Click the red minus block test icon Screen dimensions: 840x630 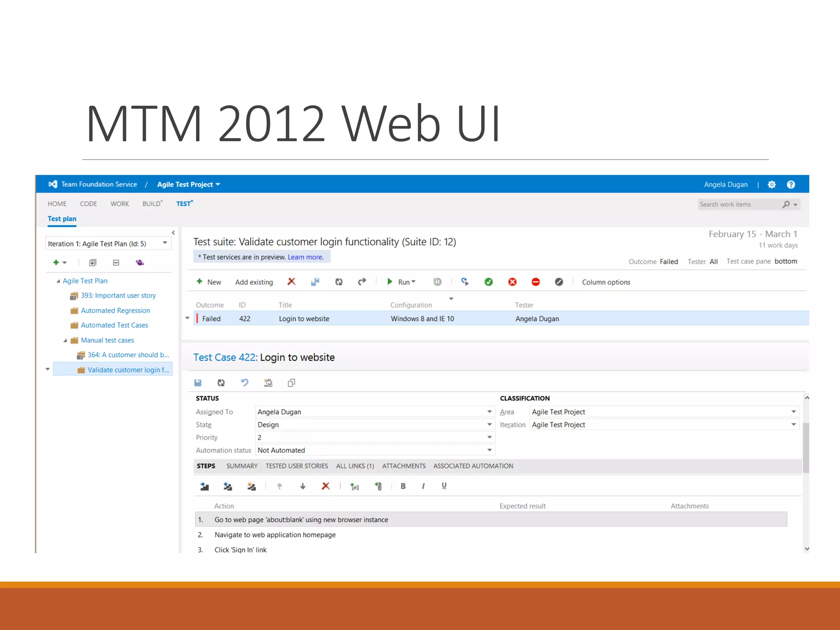click(x=536, y=282)
